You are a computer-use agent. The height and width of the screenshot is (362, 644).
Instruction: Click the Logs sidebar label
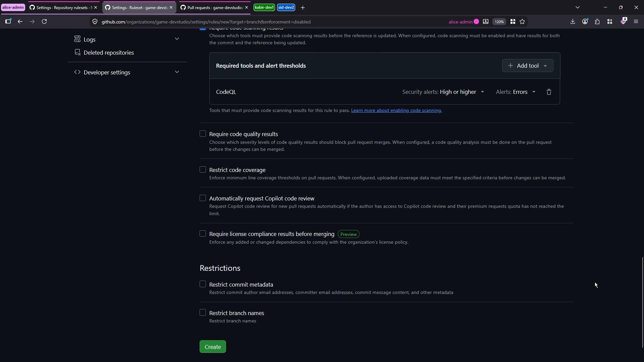pyautogui.click(x=90, y=40)
